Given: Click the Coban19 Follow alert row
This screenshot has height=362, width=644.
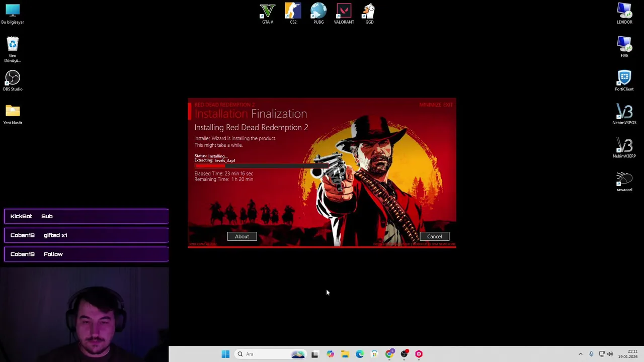Looking at the screenshot, I should [87, 254].
